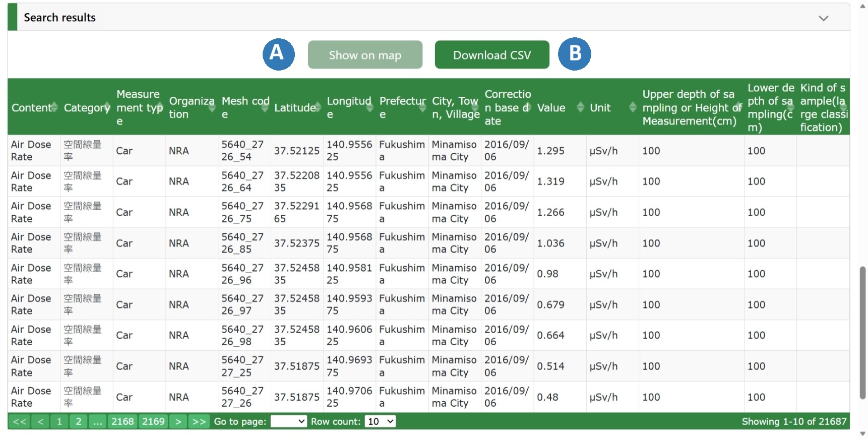The image size is (868, 439).
Task: Sort by Value column arrows
Action: (580, 107)
